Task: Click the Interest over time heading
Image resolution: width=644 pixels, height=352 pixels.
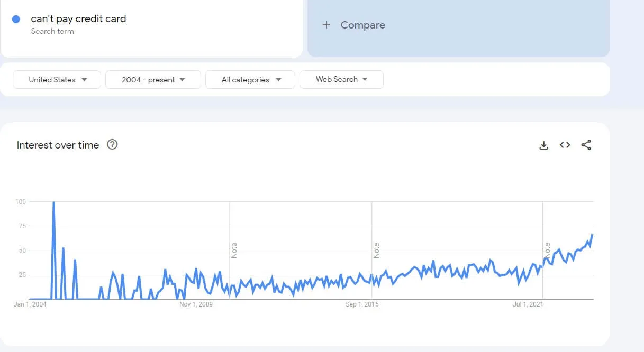Action: [x=58, y=145]
